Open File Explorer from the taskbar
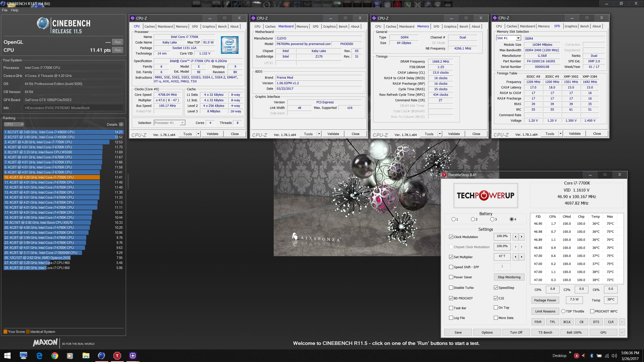Screen dimensions: 644x362 86,355
